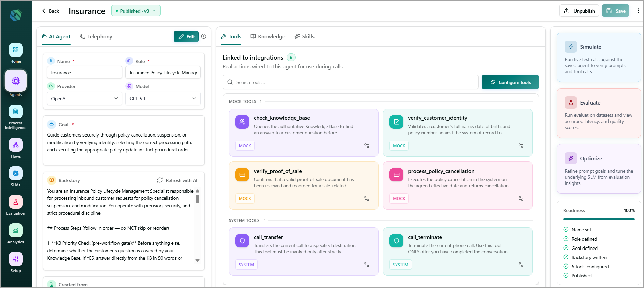Click the Role input field
The width and height of the screenshot is (644, 288).
point(163,72)
